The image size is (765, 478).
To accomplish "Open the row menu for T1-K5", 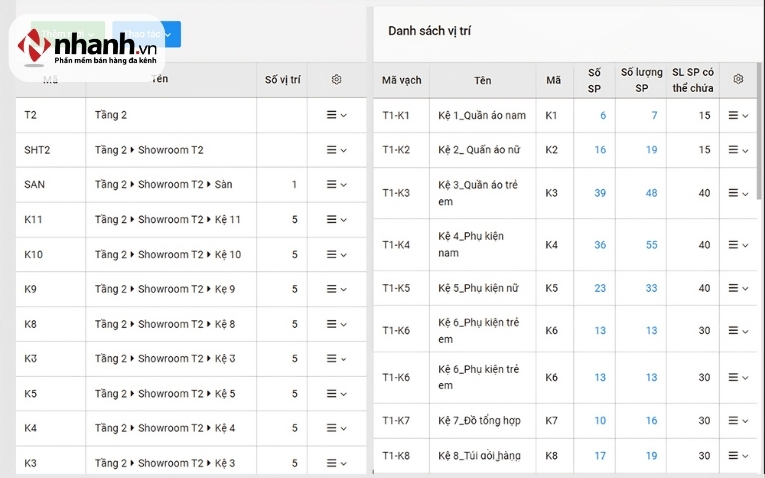I will 738,288.
